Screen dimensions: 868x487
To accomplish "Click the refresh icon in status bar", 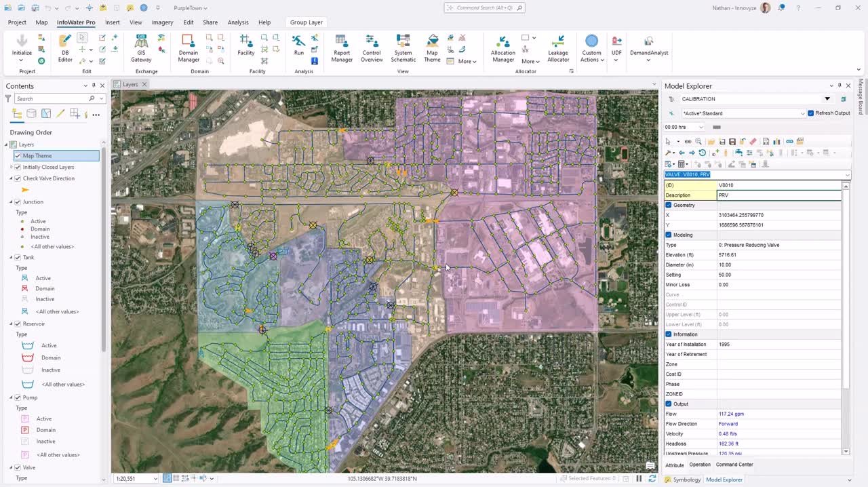I will pos(652,478).
